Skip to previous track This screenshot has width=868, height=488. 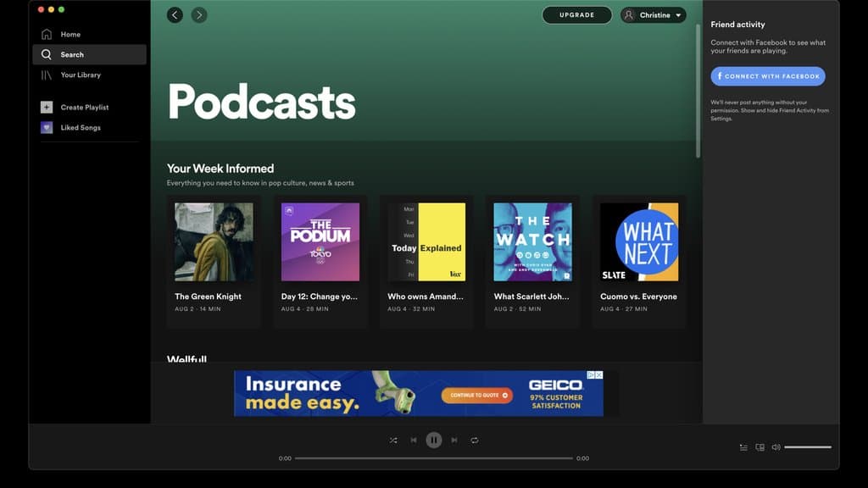coord(414,441)
